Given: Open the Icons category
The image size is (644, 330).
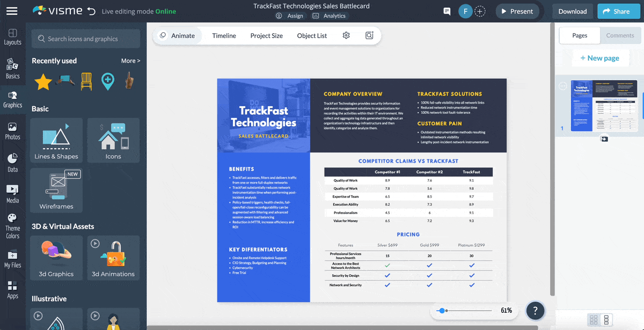Looking at the screenshot, I should (x=113, y=140).
